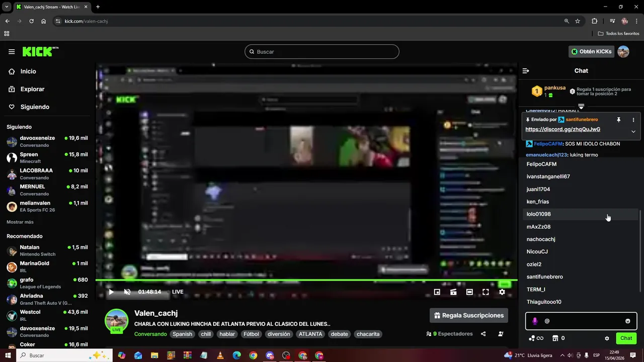Screen dimensions: 644x362
Task: Go to Inicio in sidebar
Action: (28, 71)
